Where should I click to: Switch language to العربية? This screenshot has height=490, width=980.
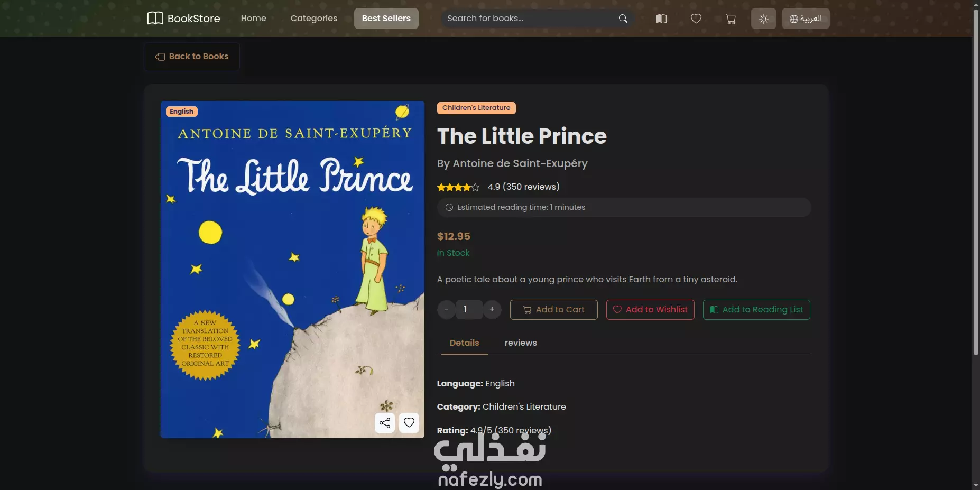click(806, 19)
